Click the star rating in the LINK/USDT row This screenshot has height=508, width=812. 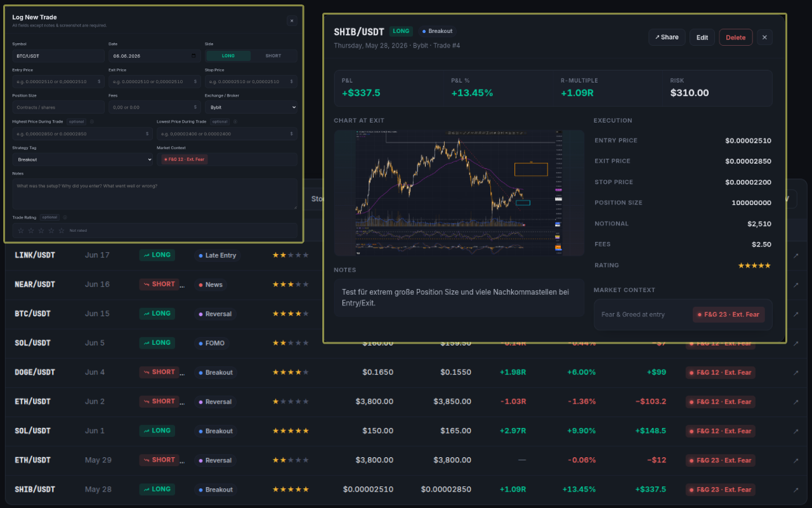[x=291, y=255]
